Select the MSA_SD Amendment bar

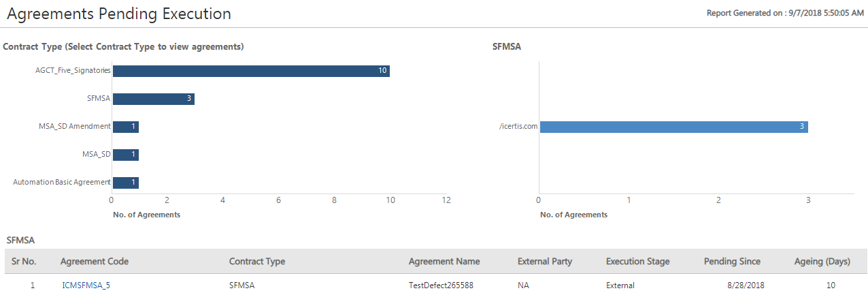(125, 127)
